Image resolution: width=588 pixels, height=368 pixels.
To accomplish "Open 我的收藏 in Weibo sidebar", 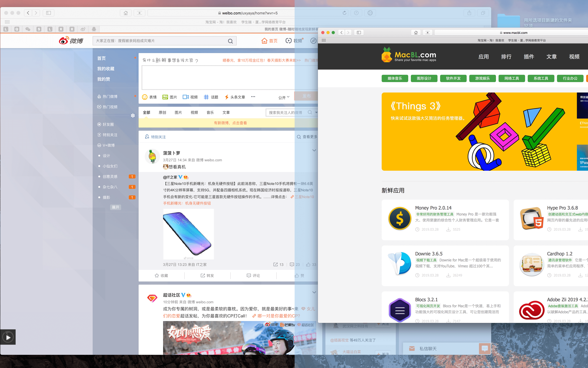I will click(106, 69).
